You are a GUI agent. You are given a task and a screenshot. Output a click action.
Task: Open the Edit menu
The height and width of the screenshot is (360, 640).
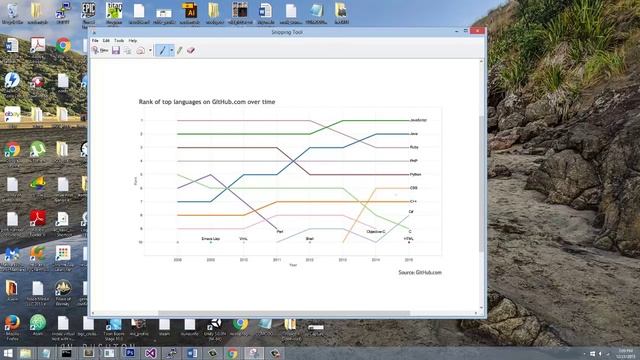(x=106, y=40)
